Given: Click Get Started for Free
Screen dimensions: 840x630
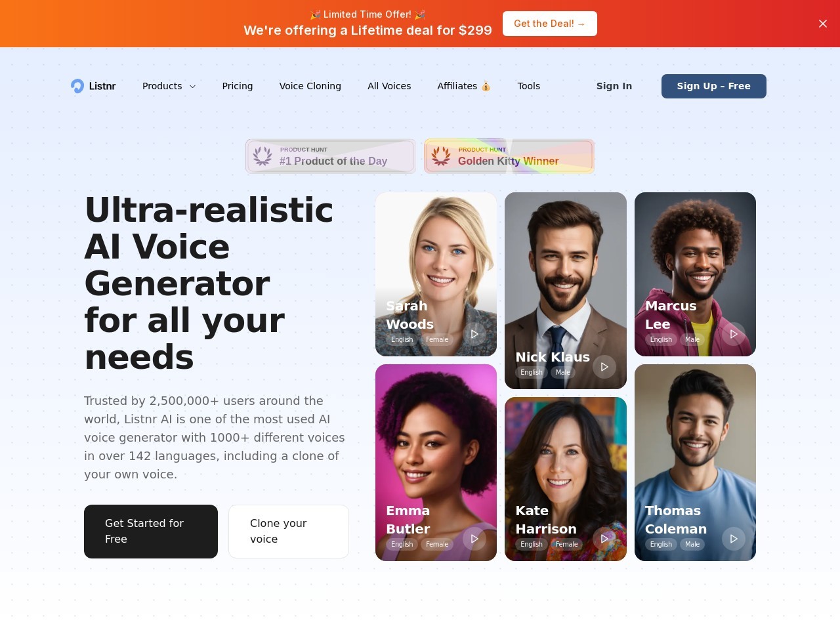Looking at the screenshot, I should (151, 532).
